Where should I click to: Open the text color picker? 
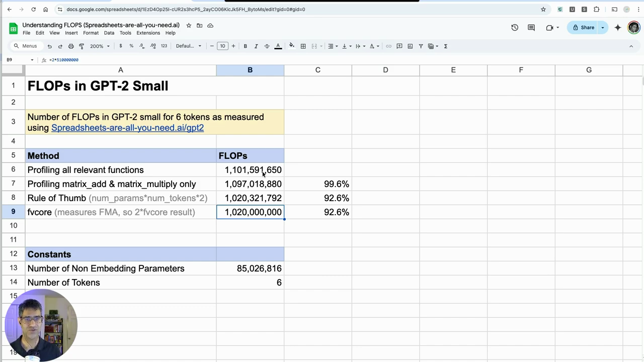coord(278,46)
